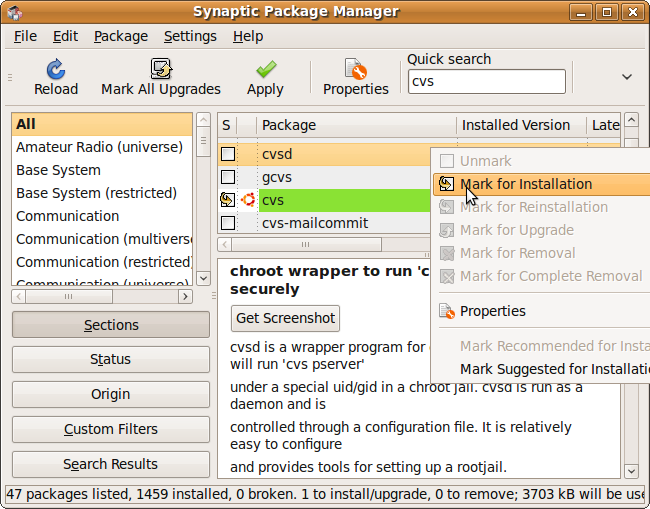Screen dimensions: 650x509
Task: Choose Mark Suggested for Installation
Action: [541, 369]
